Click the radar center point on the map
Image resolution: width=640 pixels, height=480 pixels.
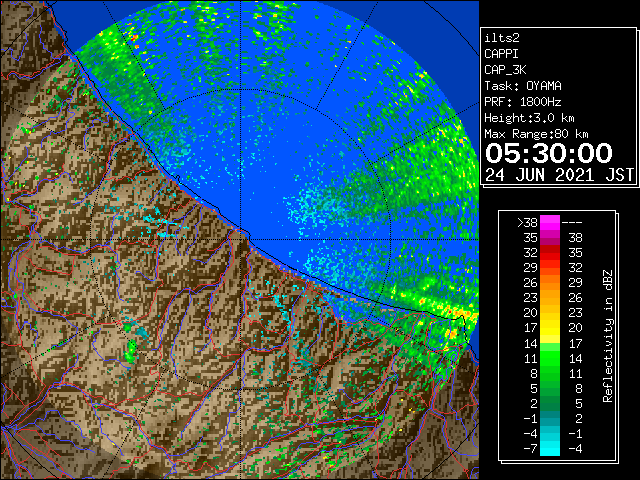click(x=240, y=239)
